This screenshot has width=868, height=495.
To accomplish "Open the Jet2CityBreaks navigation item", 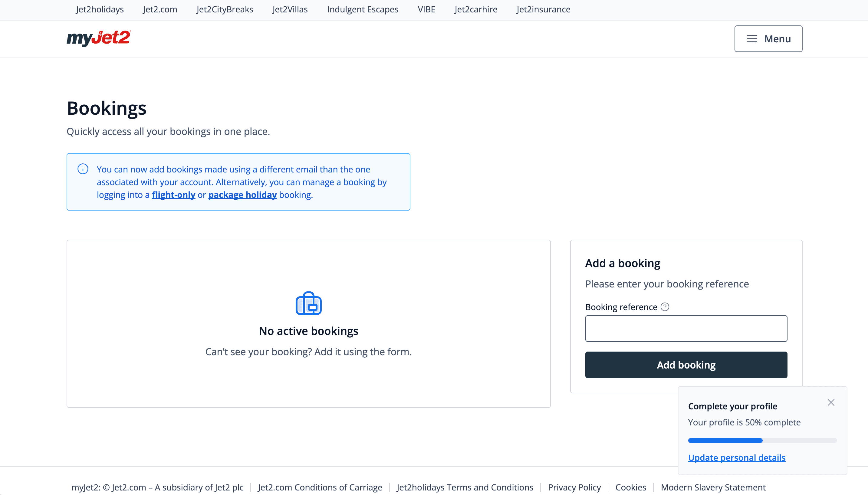I will pyautogui.click(x=224, y=9).
